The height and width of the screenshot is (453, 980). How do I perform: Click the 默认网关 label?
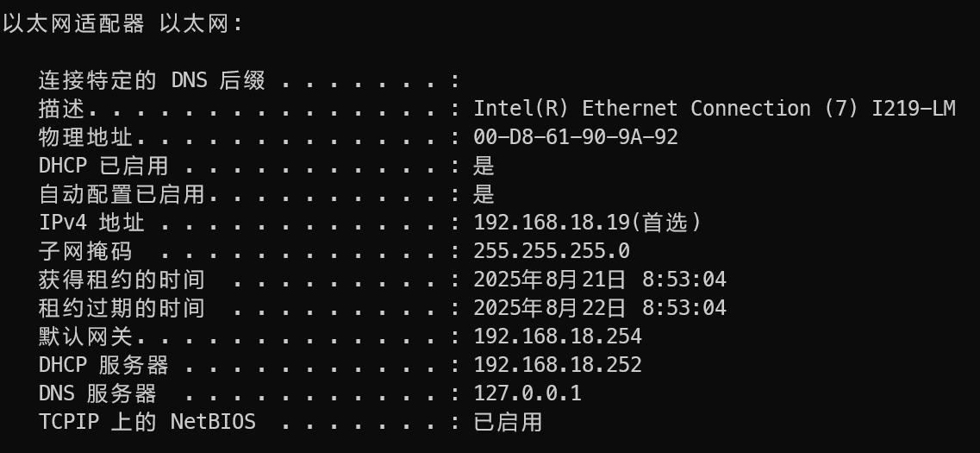click(86, 337)
